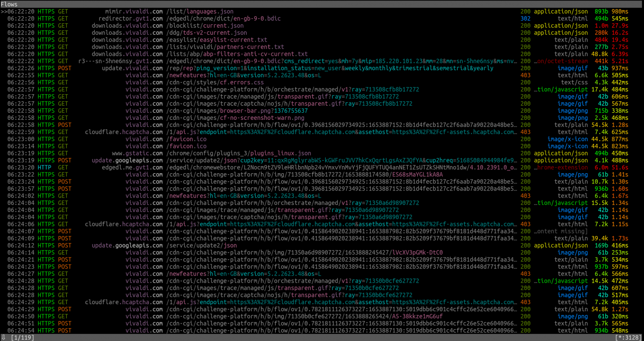
Task: Select the cf-no-screenshot-warn.png flow
Action: [322, 118]
